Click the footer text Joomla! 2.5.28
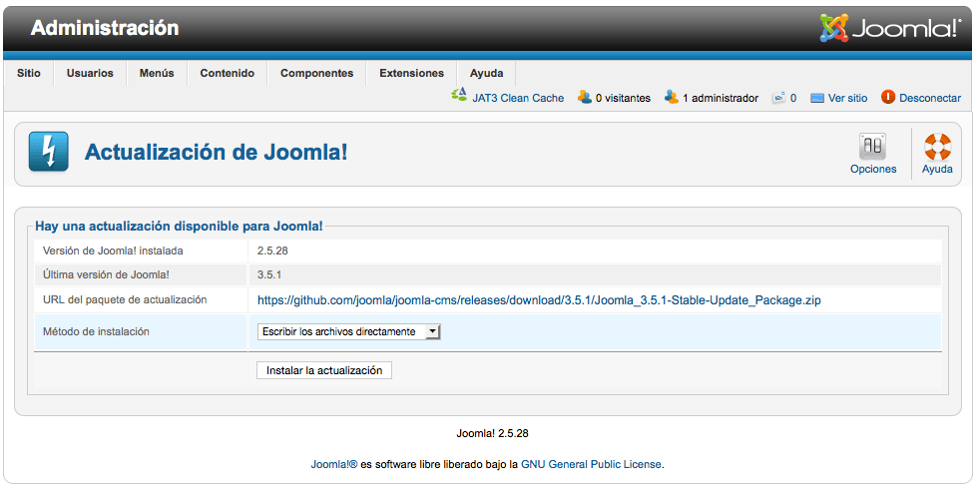 (x=493, y=433)
